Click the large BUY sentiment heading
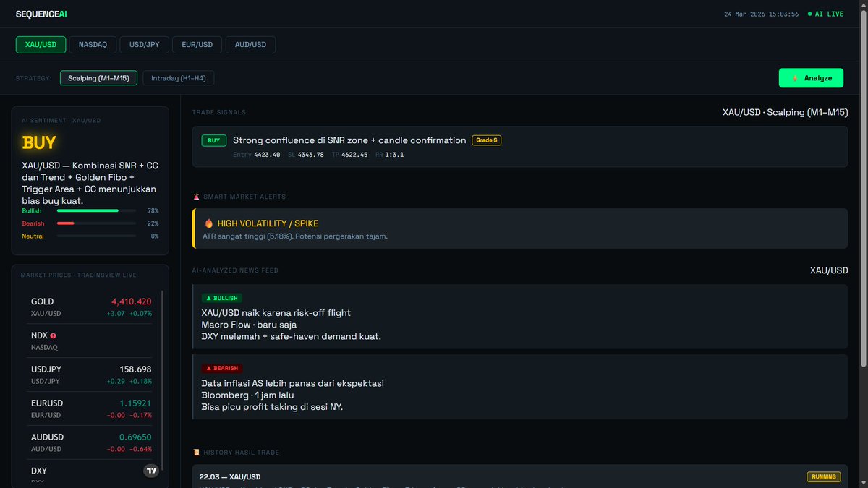 tap(39, 142)
